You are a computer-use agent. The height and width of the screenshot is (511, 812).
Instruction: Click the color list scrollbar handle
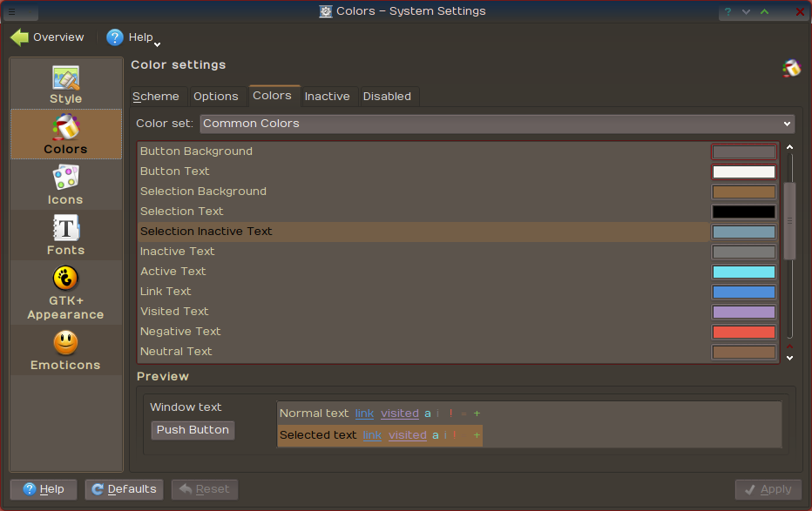click(x=789, y=221)
